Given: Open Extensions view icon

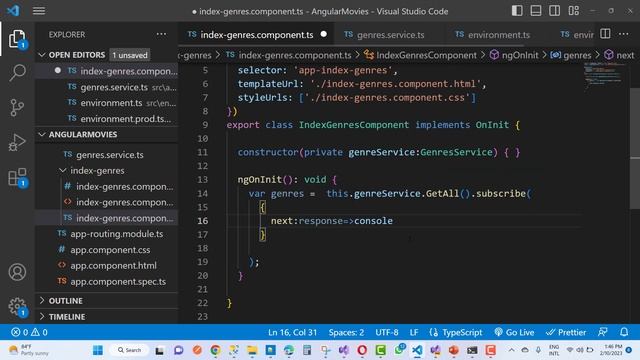Looking at the screenshot, I should click(17, 178).
